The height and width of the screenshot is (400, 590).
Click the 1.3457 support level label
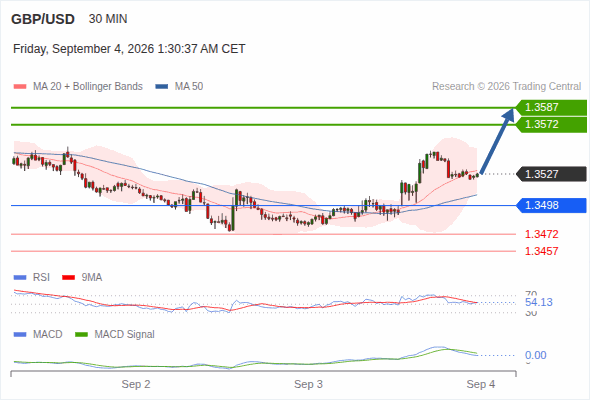coord(541,251)
